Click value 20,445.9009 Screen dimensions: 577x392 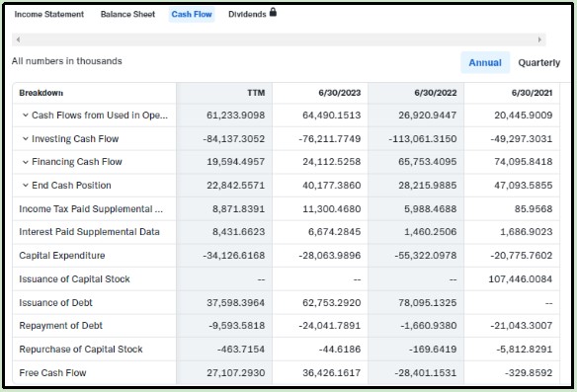[524, 116]
